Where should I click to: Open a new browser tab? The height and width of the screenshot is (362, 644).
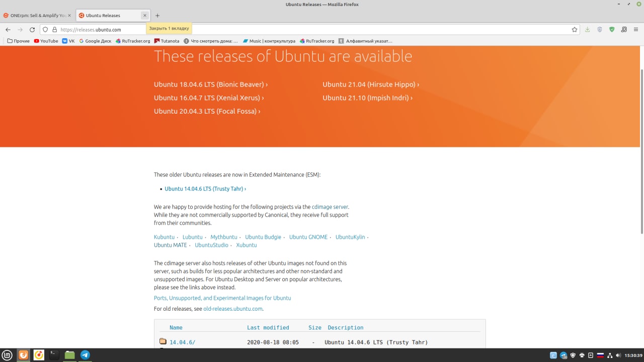(157, 16)
